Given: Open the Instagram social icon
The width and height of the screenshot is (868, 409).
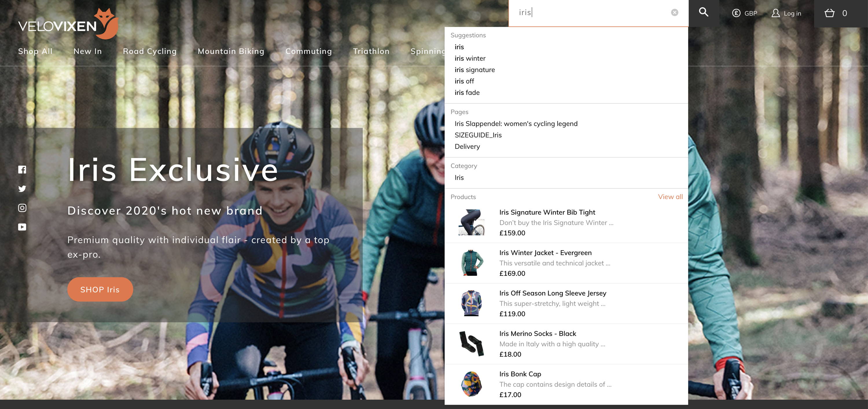Looking at the screenshot, I should pyautogui.click(x=22, y=208).
